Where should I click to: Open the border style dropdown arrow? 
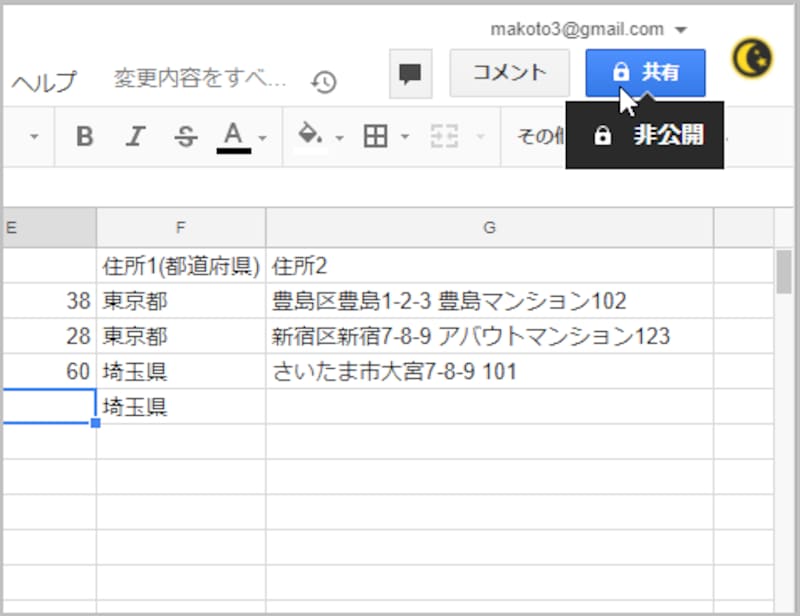click(403, 137)
